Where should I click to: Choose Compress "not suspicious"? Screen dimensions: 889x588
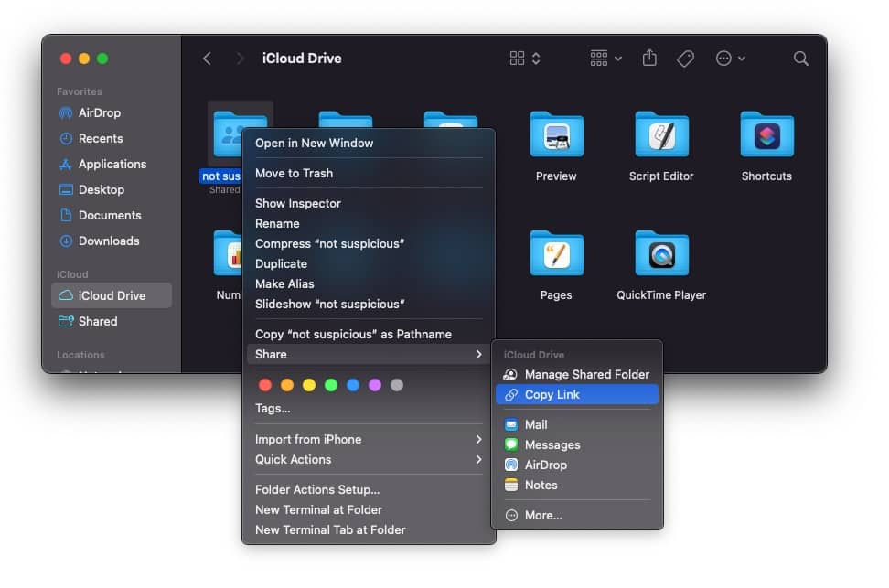(x=369, y=244)
